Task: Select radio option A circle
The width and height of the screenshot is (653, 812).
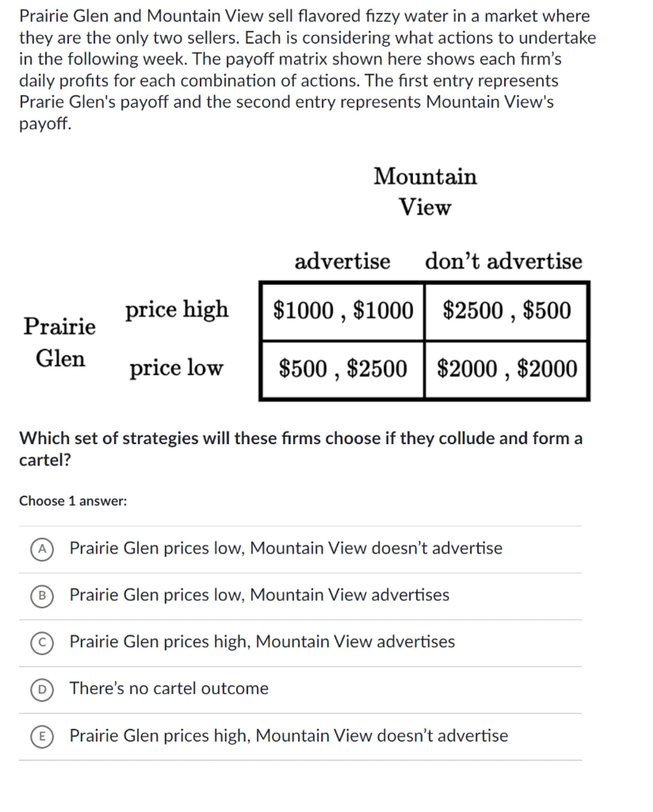Action: point(42,549)
